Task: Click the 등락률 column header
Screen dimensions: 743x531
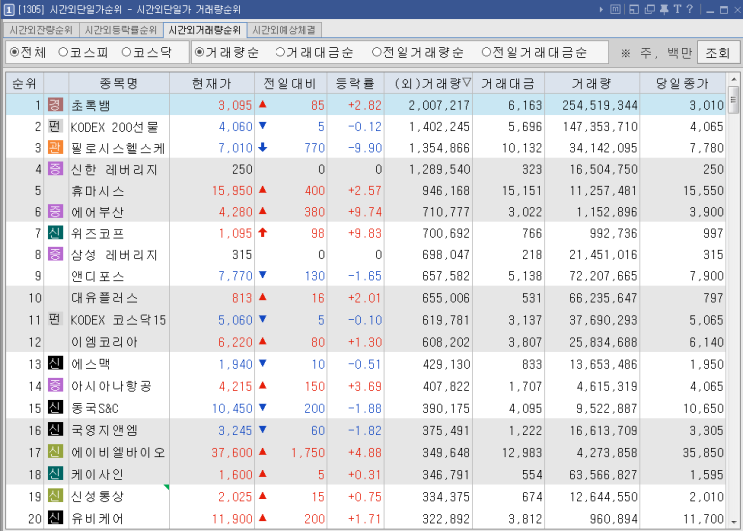Action: (x=355, y=83)
